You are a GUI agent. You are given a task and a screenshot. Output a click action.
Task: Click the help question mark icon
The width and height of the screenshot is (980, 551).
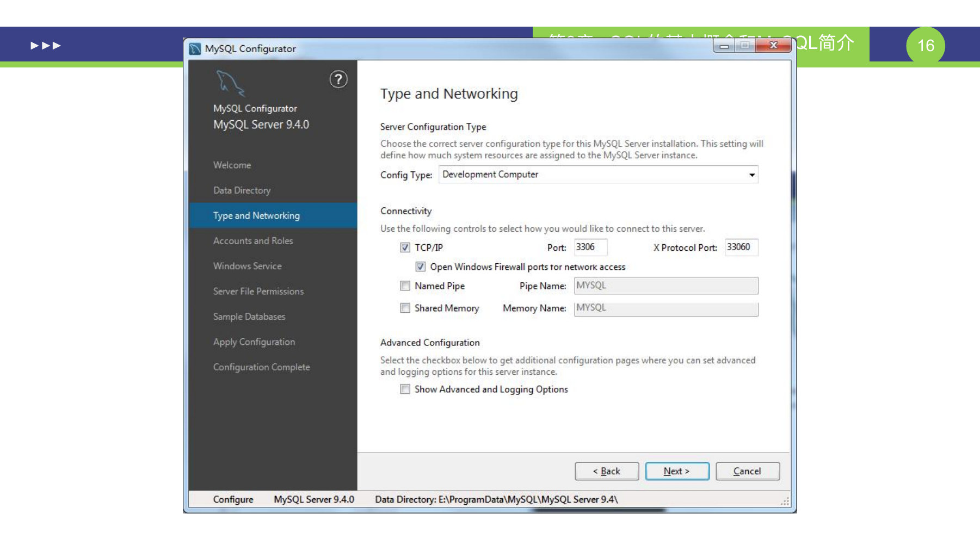tap(338, 79)
